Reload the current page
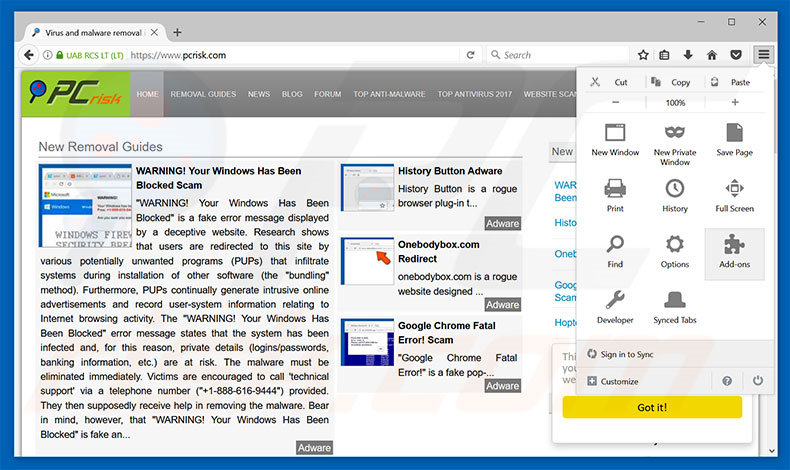This screenshot has height=470, width=790. [x=470, y=55]
